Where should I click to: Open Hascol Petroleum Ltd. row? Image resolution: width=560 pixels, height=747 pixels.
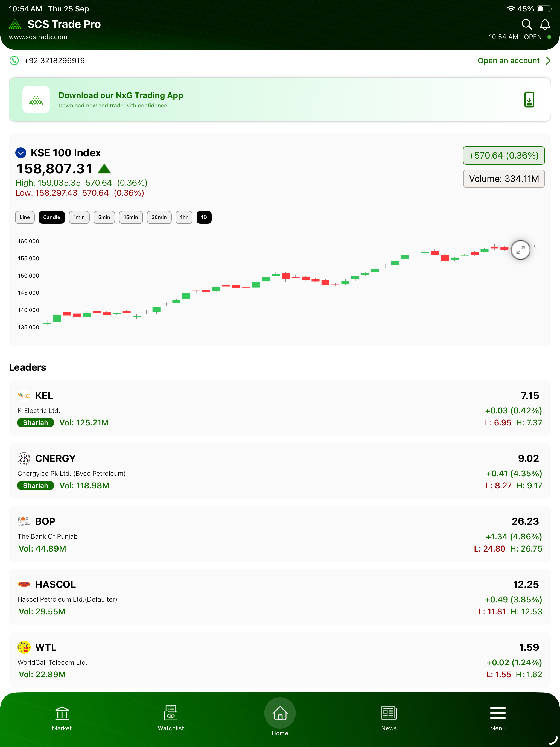(280, 597)
